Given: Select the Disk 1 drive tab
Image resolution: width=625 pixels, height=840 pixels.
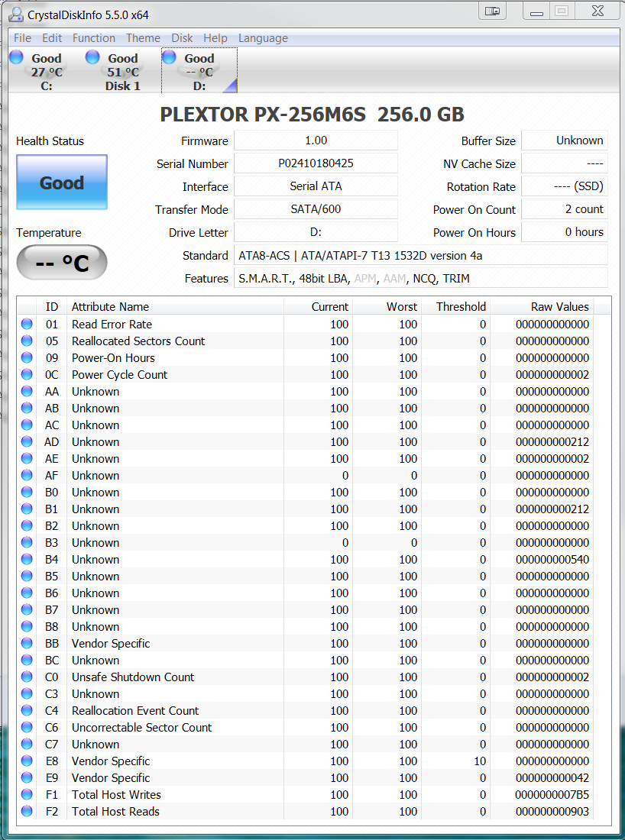Looking at the screenshot, I should (x=122, y=71).
